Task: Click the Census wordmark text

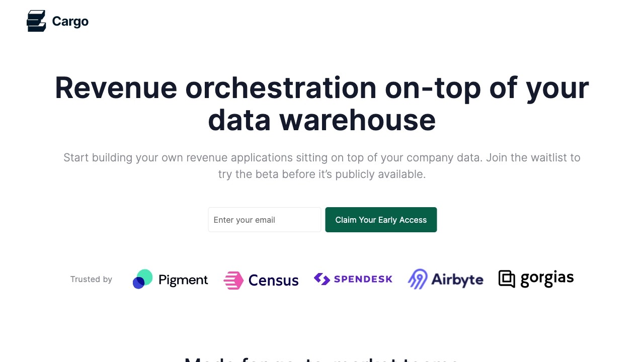Action: coord(274,280)
